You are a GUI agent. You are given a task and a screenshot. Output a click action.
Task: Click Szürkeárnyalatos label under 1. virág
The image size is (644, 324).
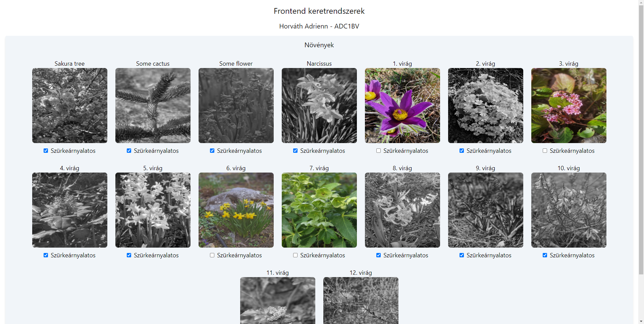406,151
